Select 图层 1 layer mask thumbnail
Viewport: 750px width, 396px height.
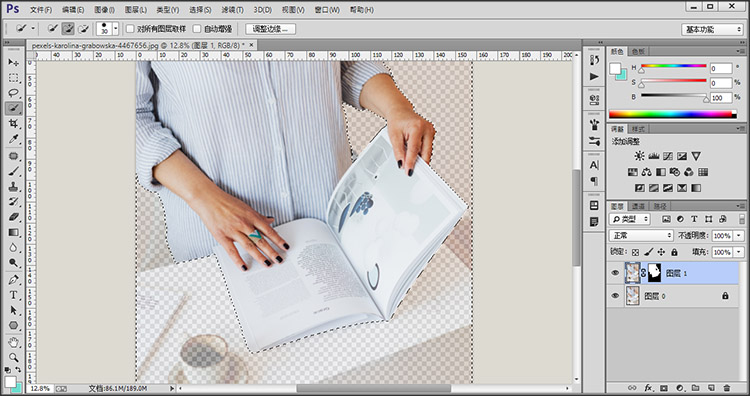pyautogui.click(x=654, y=273)
